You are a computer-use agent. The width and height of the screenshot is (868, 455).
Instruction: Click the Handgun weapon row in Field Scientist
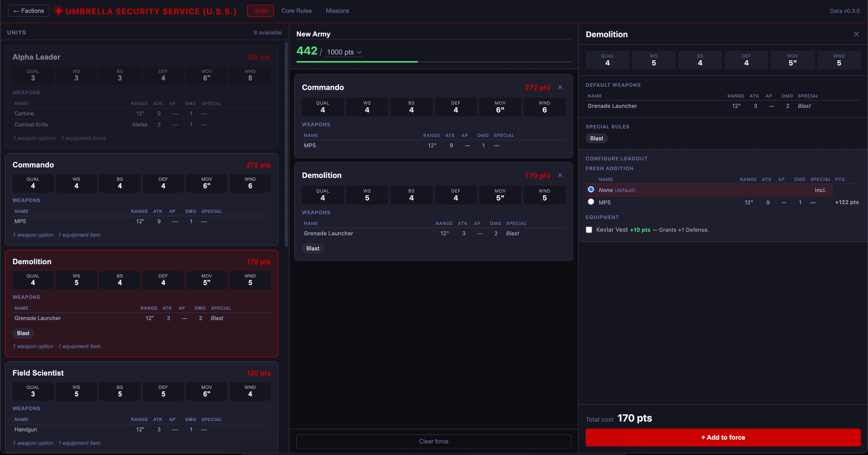tap(142, 429)
